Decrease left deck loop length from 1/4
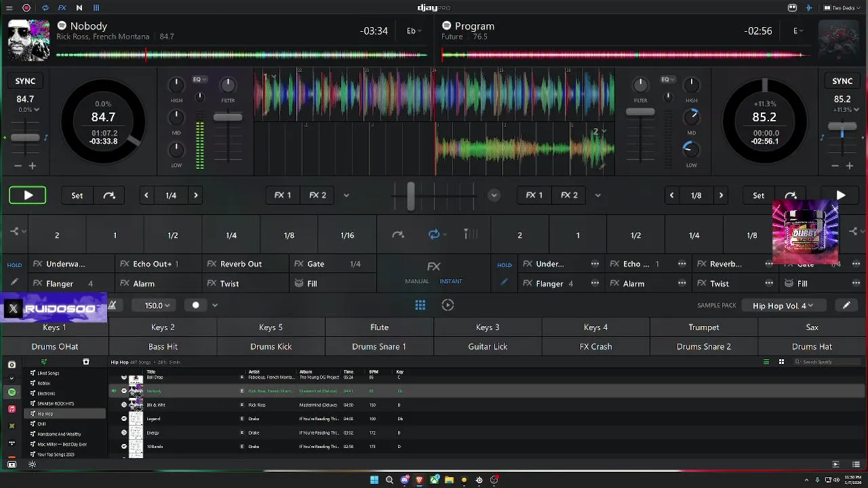 click(x=146, y=195)
